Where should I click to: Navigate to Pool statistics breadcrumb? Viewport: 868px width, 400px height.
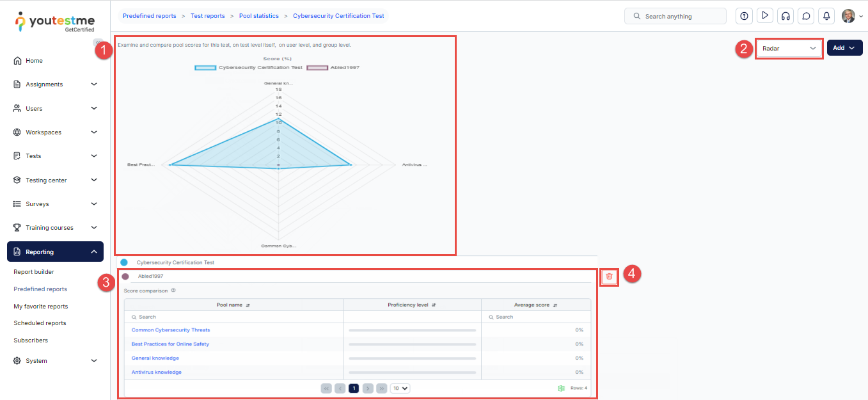pyautogui.click(x=258, y=16)
